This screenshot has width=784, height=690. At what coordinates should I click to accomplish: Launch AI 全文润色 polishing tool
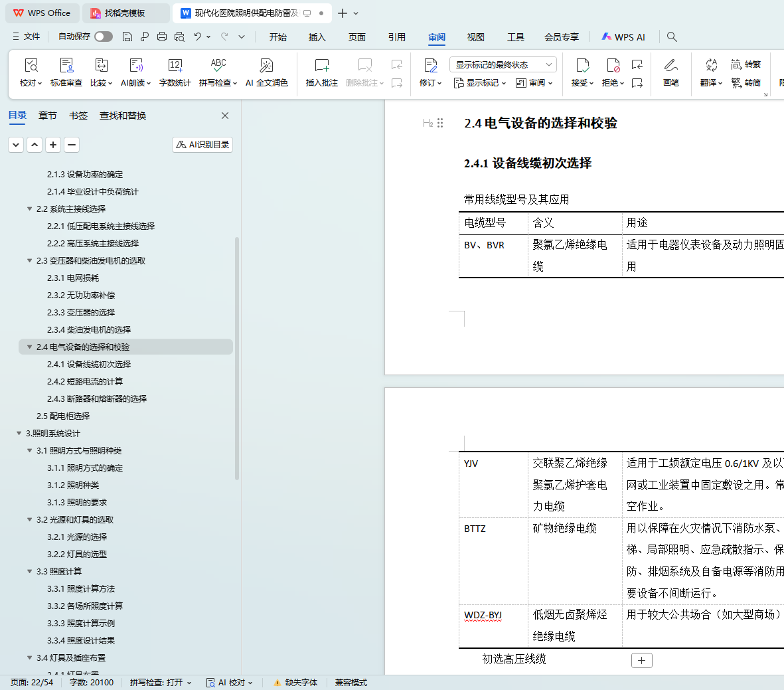coord(266,66)
